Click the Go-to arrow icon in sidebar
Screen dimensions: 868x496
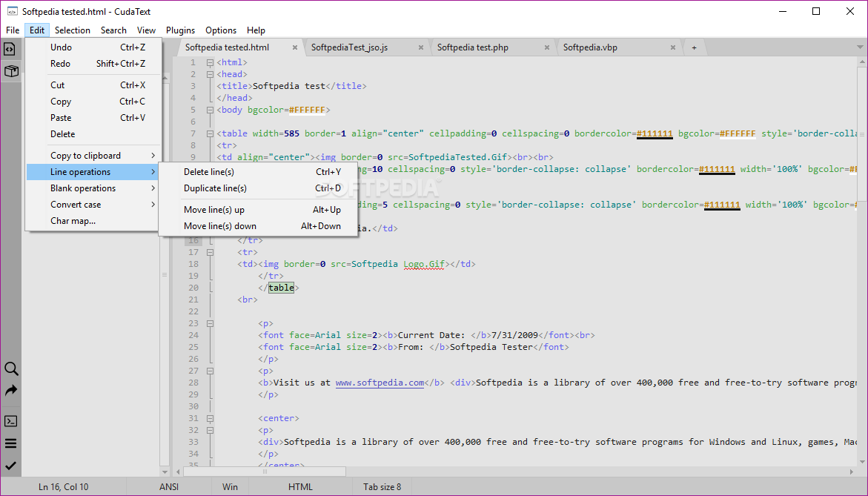(x=11, y=391)
